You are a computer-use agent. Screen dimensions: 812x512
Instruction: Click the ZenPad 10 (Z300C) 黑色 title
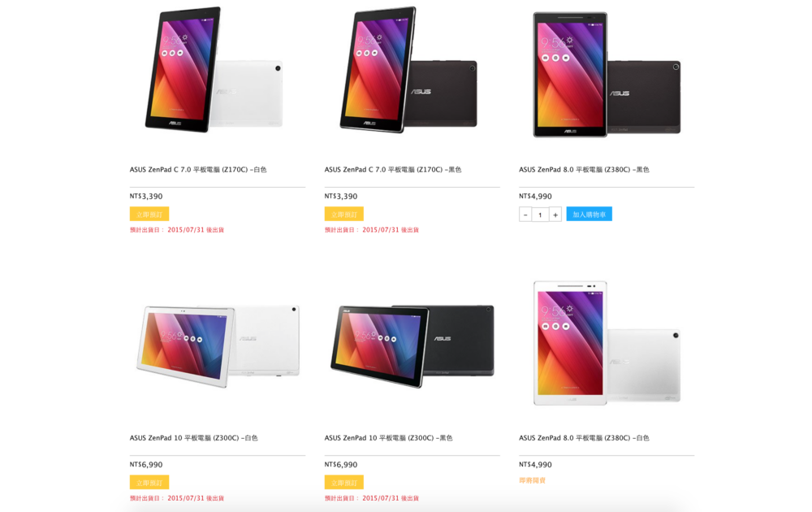click(x=388, y=438)
